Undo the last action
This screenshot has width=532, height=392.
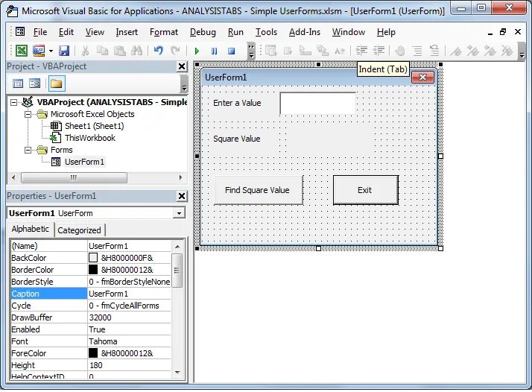coord(158,51)
